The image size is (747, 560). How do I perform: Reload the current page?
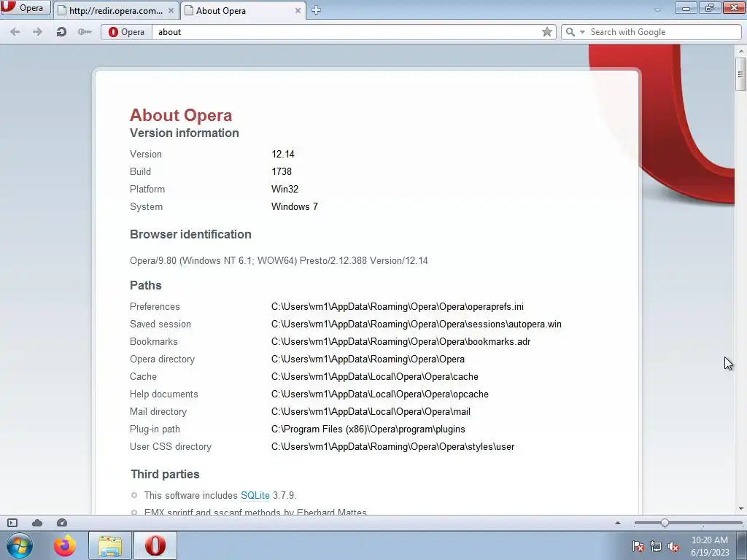tap(61, 32)
